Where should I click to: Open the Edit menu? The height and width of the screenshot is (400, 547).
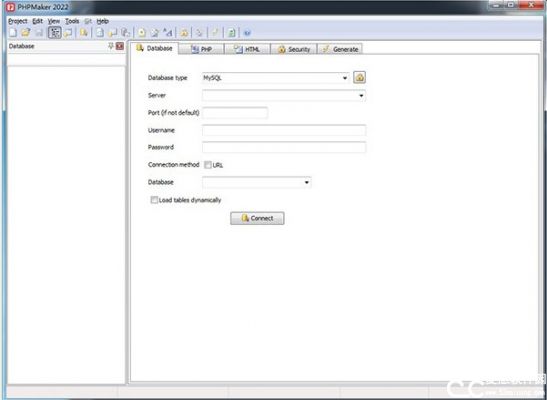(x=37, y=21)
